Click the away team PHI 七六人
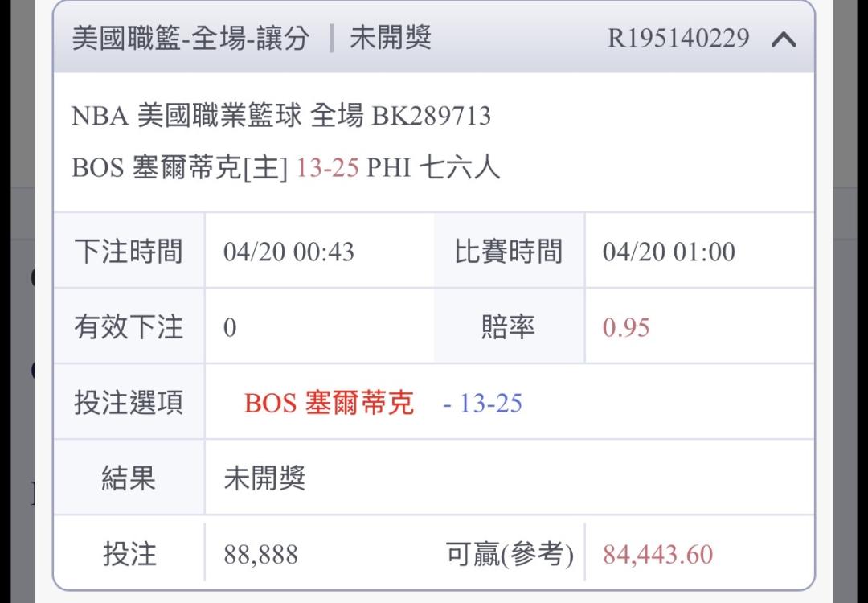The image size is (868, 603). pyautogui.click(x=433, y=168)
